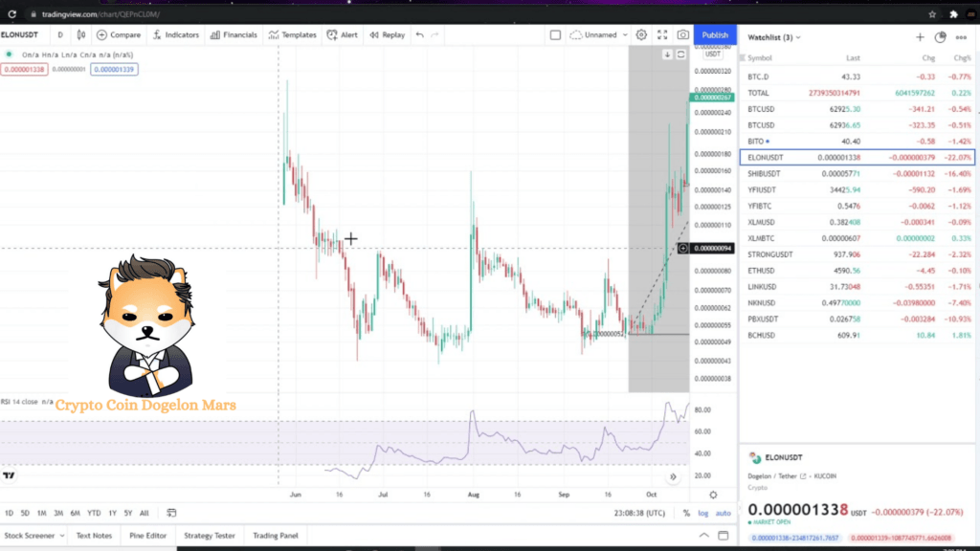Select SHIBUSDT in the watchlist
The height and width of the screenshot is (551, 980).
857,174
